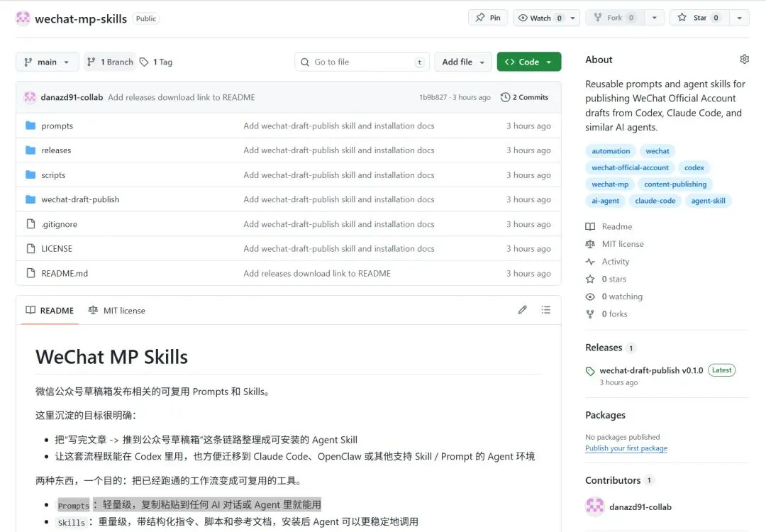The image size is (766, 532).
Task: Click the Watch button with eye icon
Action: coord(539,18)
